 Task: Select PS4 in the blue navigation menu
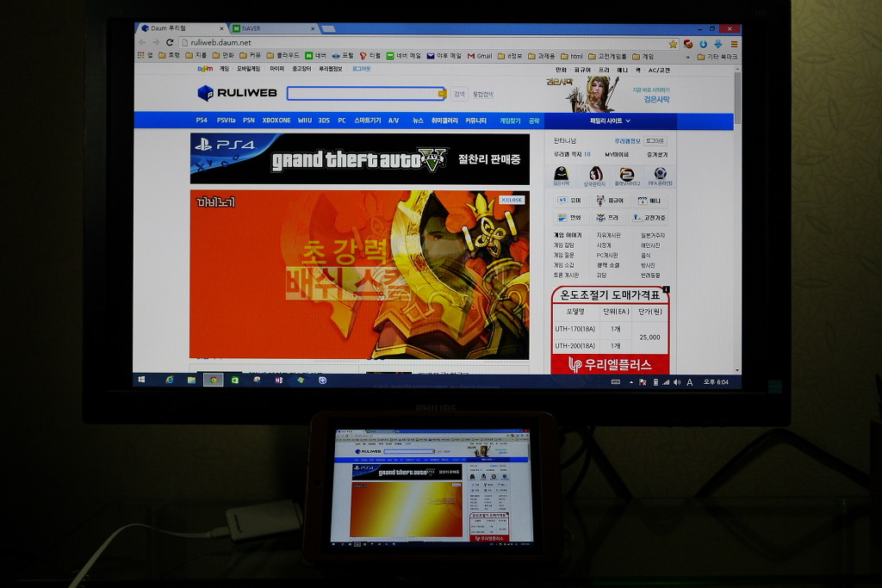202,121
